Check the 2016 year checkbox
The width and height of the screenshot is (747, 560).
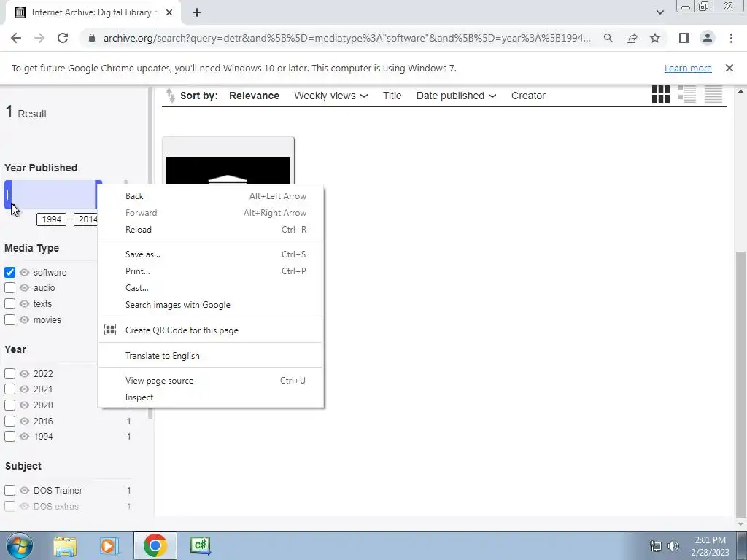click(9, 421)
